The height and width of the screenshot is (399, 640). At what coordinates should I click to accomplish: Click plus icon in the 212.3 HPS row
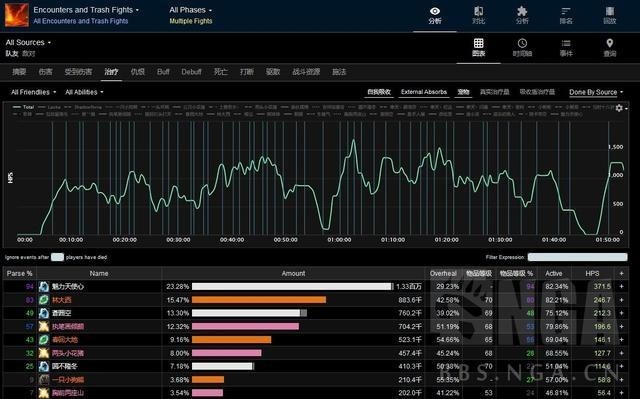coord(622,313)
